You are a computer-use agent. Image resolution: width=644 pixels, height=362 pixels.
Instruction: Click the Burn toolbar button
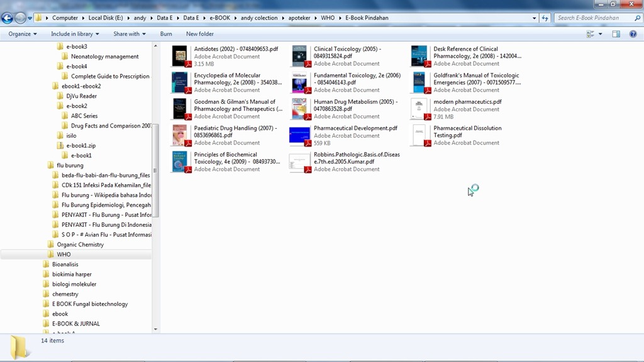[166, 34]
